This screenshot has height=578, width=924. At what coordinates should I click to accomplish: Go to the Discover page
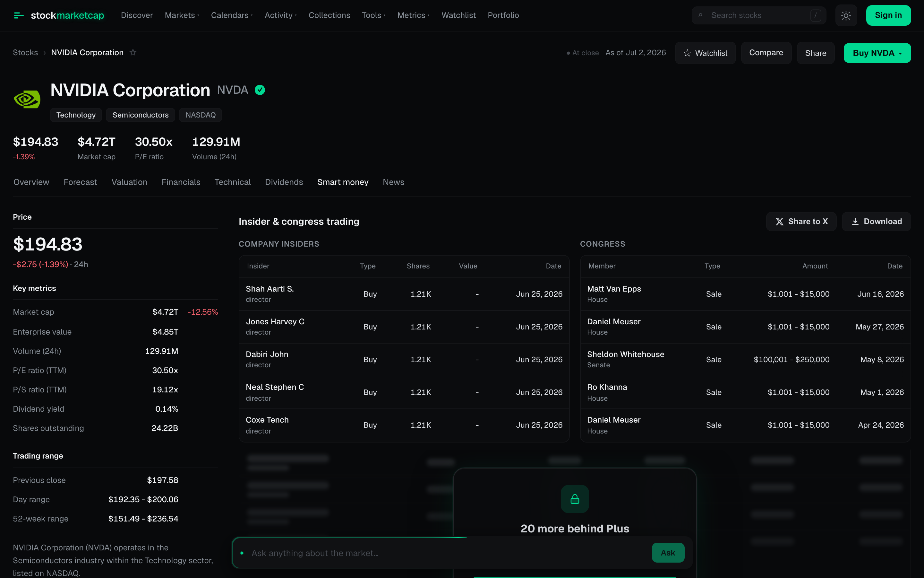(137, 15)
